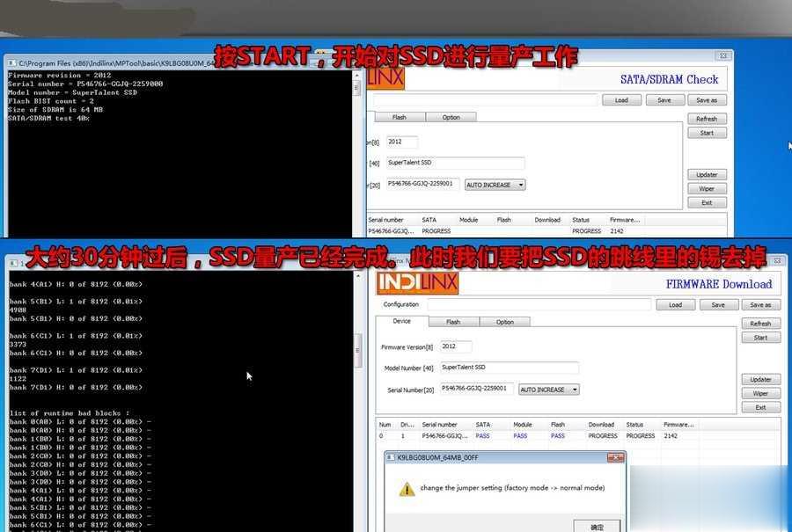Screen dimensions: 792x532
Task: Click Serial Number field in FIRMWARE Download window
Action: pyautogui.click(x=476, y=389)
